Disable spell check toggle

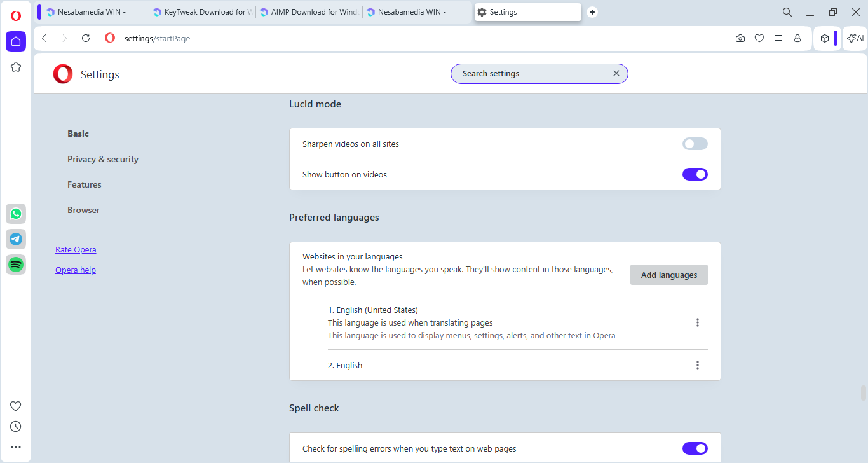coord(695,448)
